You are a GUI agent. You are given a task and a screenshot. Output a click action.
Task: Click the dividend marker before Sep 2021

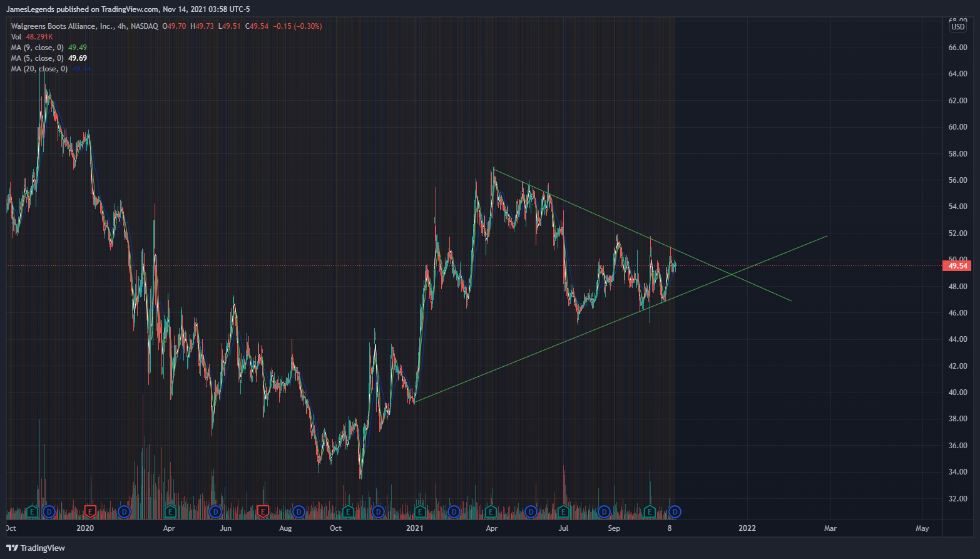(604, 512)
